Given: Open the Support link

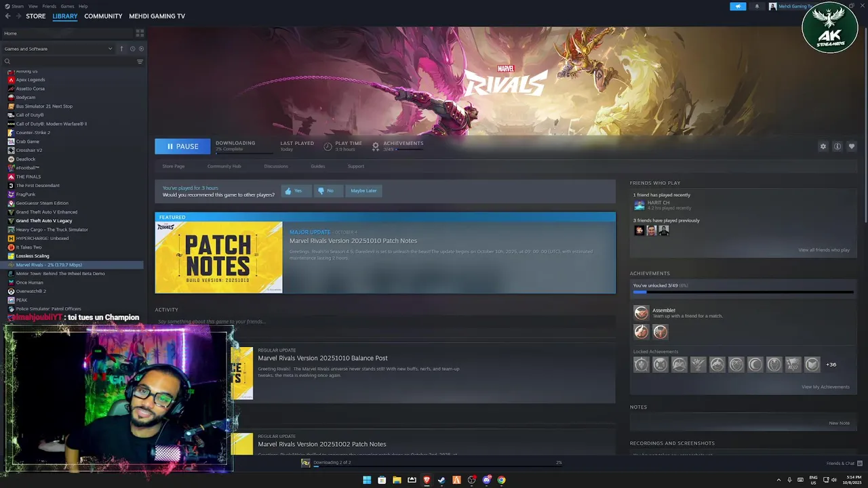Looking at the screenshot, I should point(356,166).
